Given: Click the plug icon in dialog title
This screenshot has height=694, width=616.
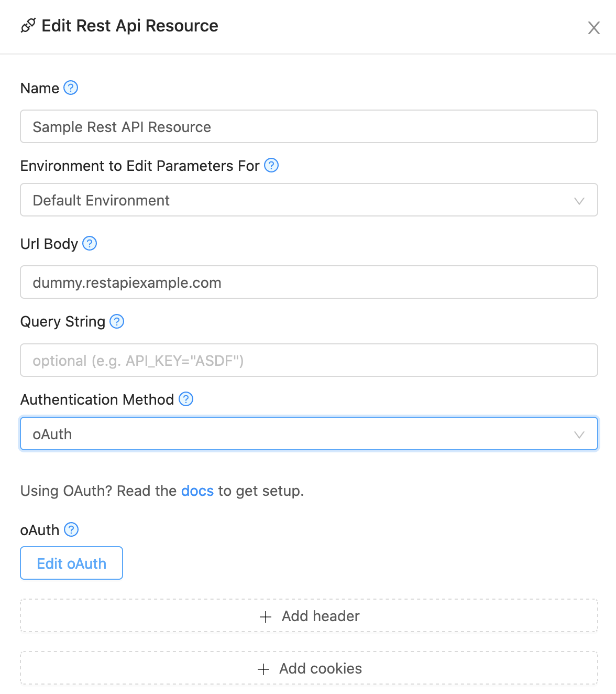Looking at the screenshot, I should click(28, 26).
